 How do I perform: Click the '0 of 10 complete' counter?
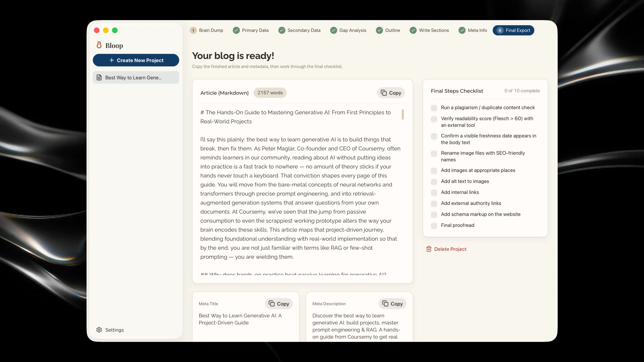tap(522, 91)
